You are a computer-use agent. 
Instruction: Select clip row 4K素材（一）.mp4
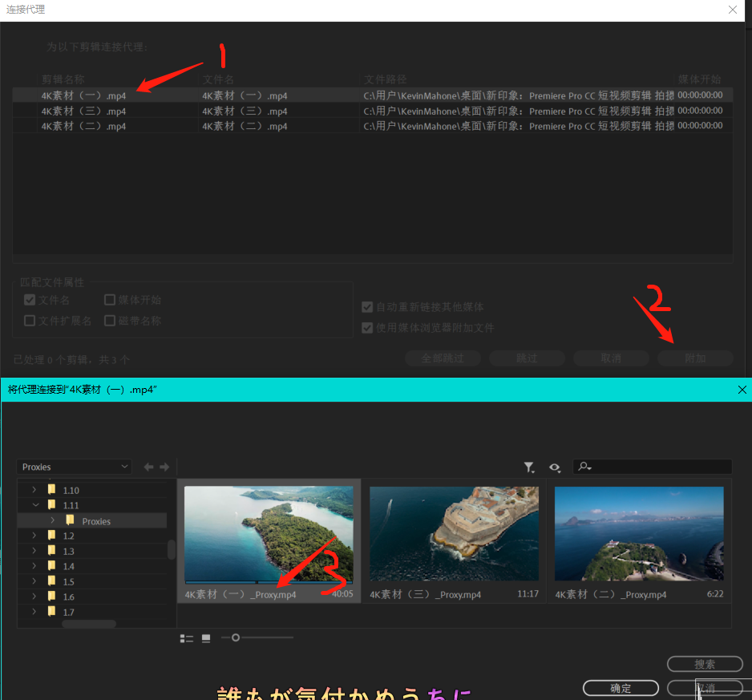coord(372,95)
